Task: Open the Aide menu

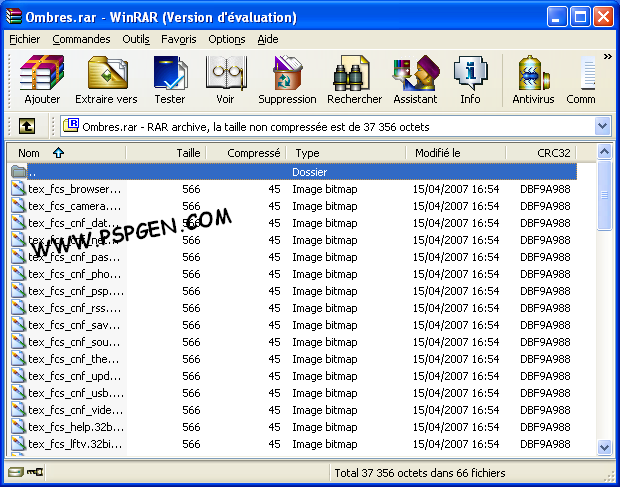Action: 268,39
